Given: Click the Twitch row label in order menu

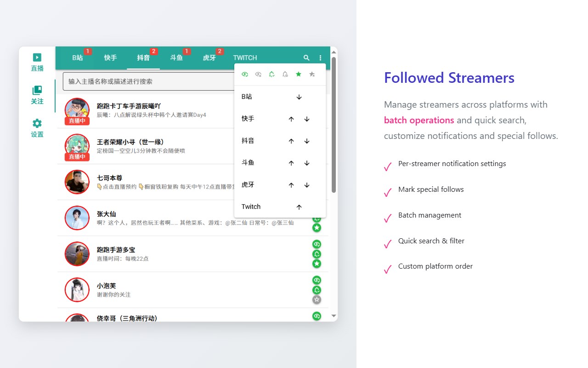Looking at the screenshot, I should click(x=251, y=207).
